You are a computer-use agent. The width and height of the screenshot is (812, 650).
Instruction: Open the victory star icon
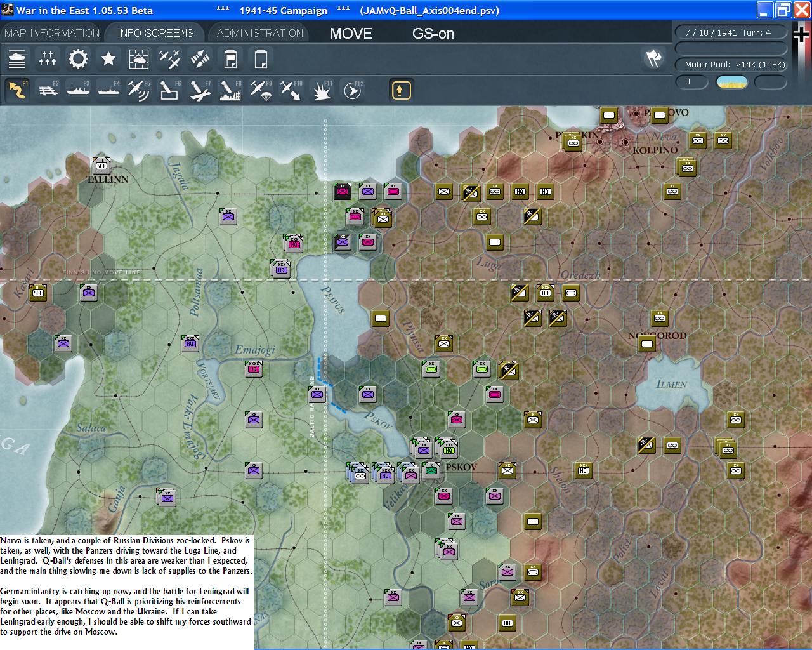[108, 59]
